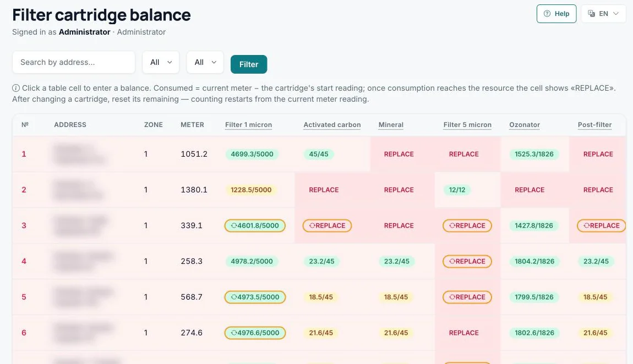
Task: Click the reset icon in 4976.6/5000 pill
Action: click(234, 333)
